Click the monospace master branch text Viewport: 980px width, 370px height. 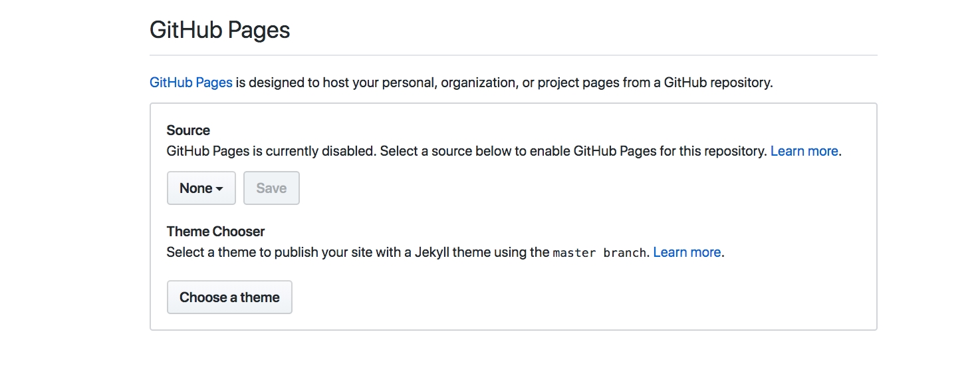(x=599, y=253)
